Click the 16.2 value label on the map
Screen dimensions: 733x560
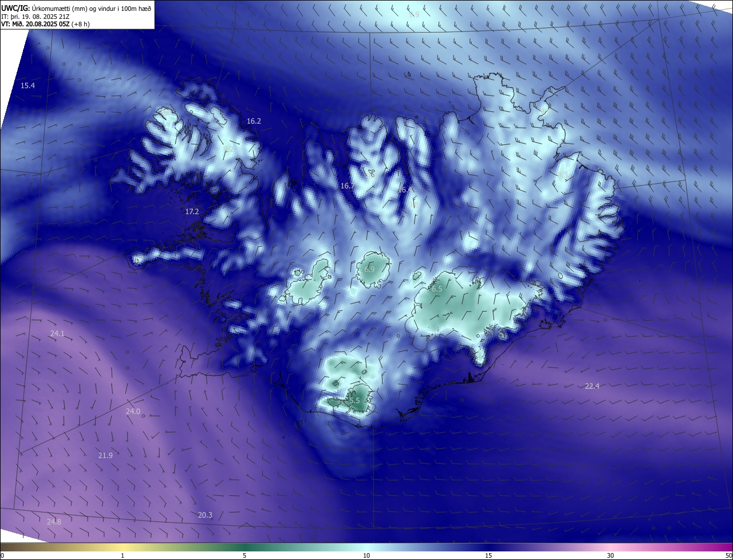click(254, 121)
